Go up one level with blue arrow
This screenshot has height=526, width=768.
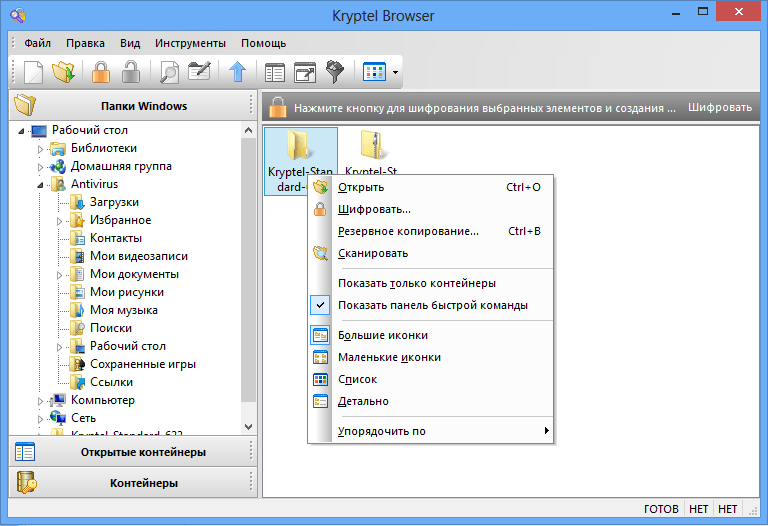(x=238, y=72)
